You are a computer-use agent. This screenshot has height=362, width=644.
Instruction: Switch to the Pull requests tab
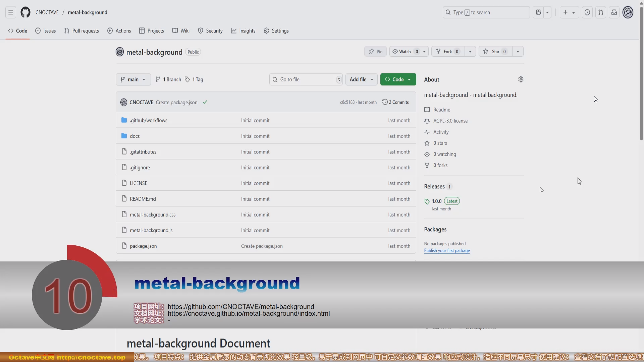pyautogui.click(x=82, y=31)
